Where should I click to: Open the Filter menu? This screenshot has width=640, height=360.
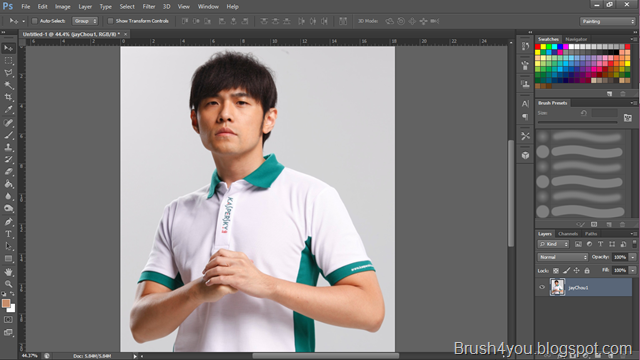[x=149, y=7]
